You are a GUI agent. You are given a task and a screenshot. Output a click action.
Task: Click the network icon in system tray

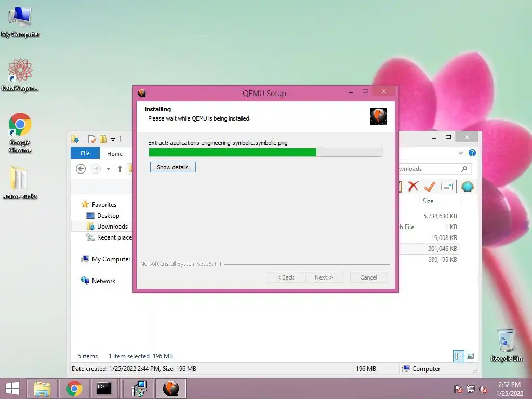(471, 389)
